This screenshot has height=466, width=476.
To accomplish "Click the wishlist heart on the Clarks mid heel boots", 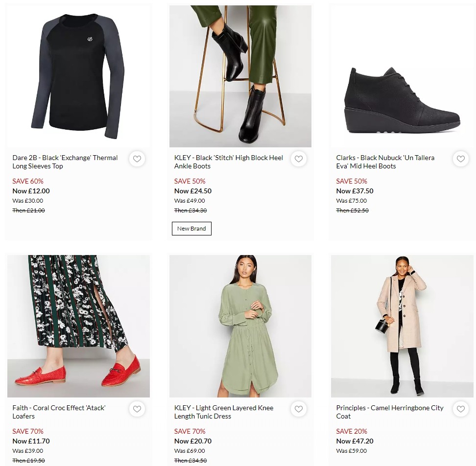I will (x=460, y=159).
